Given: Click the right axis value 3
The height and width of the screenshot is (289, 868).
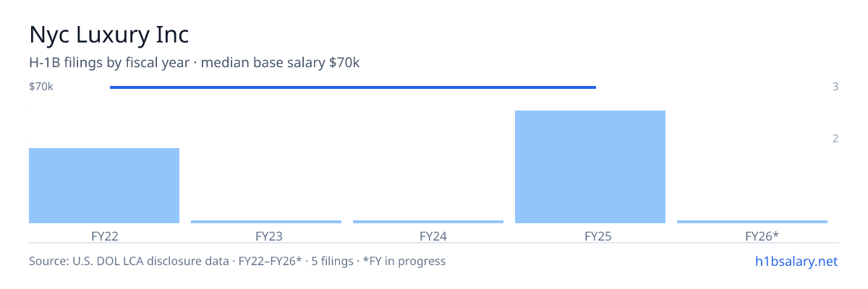Looking at the screenshot, I should 835,87.
